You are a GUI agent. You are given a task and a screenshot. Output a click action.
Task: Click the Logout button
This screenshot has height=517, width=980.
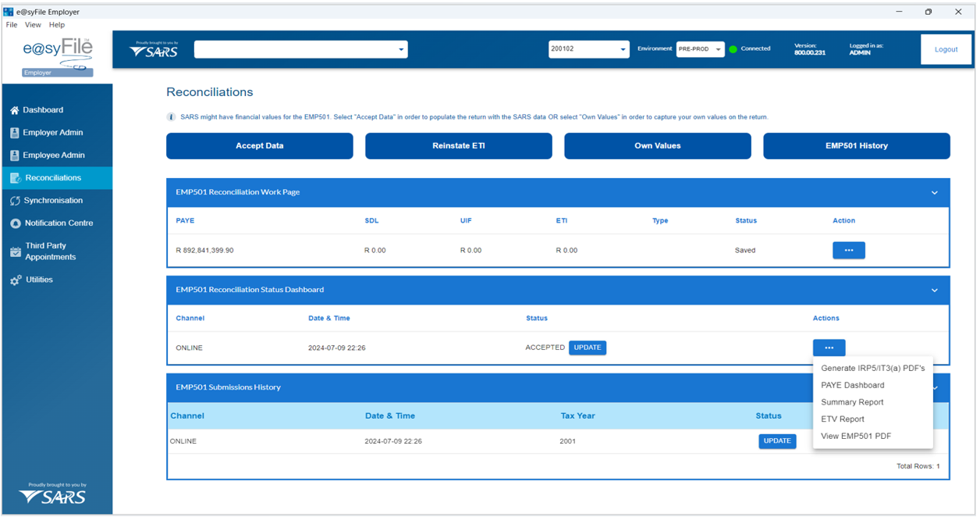coord(946,49)
